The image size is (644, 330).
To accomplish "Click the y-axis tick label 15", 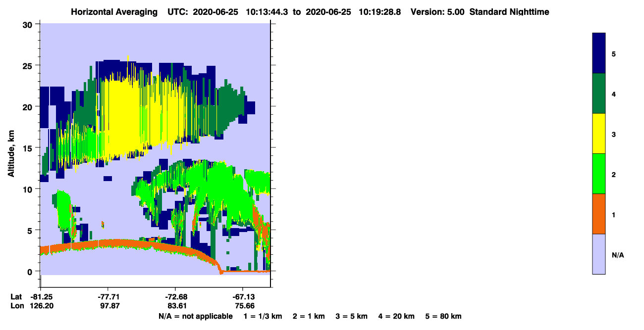I will coord(29,147).
